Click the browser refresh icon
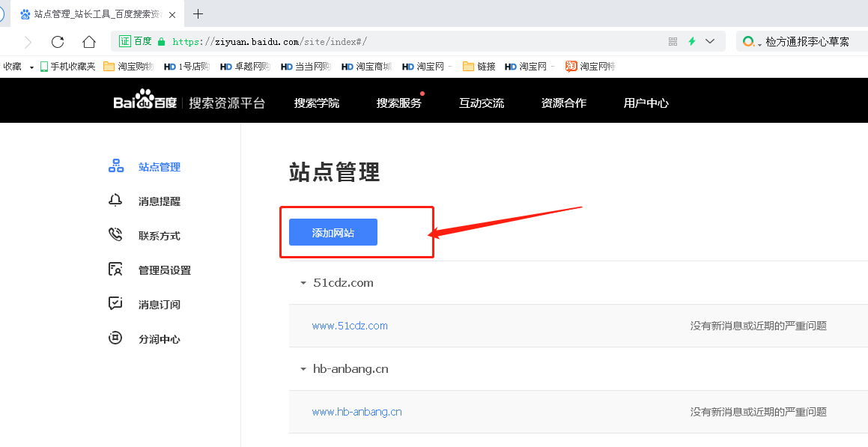 [x=58, y=42]
